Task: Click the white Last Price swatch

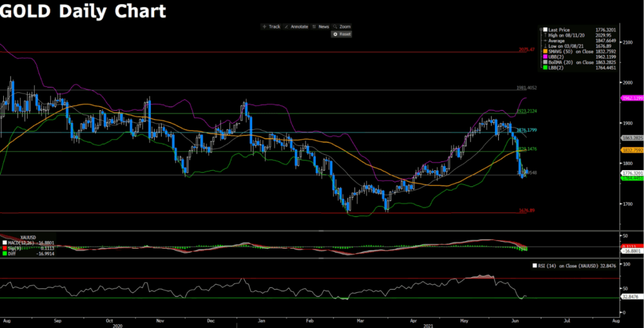Action: (x=545, y=30)
